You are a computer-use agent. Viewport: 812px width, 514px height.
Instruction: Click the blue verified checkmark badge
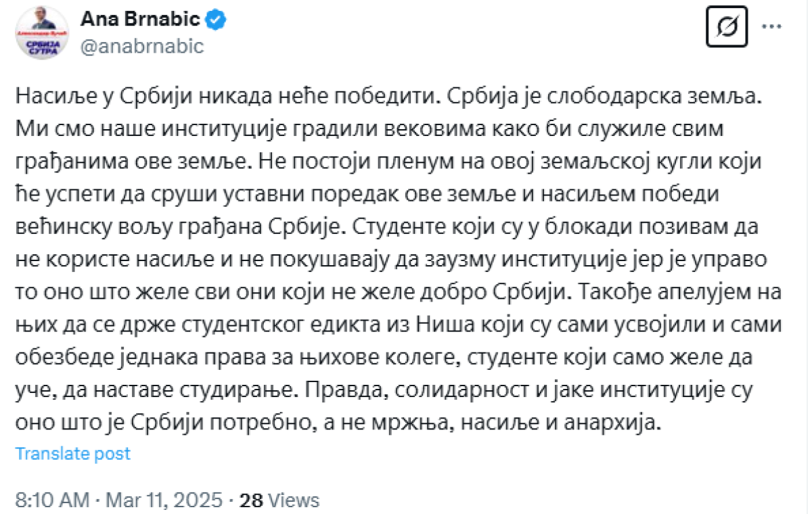216,20
